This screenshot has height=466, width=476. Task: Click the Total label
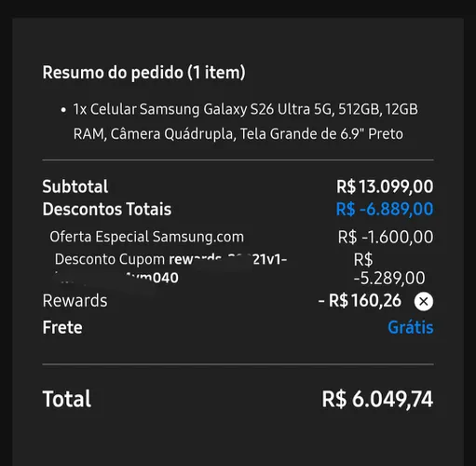coord(67,399)
